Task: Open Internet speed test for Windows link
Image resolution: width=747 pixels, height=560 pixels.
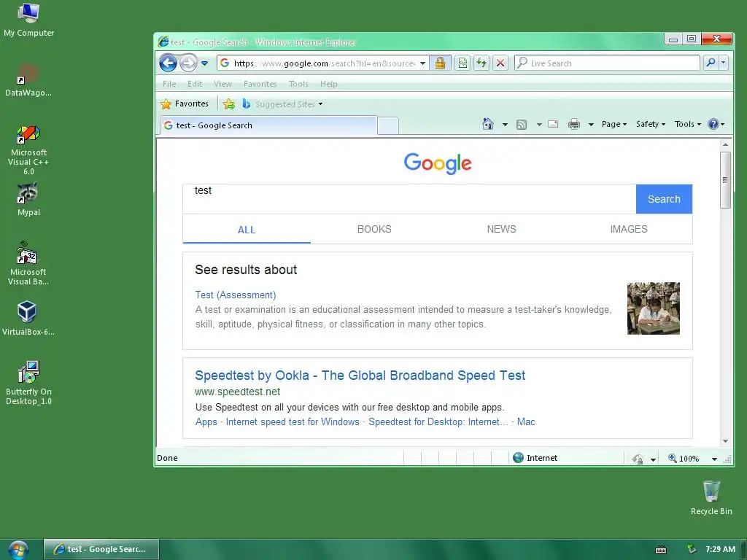Action: [293, 422]
